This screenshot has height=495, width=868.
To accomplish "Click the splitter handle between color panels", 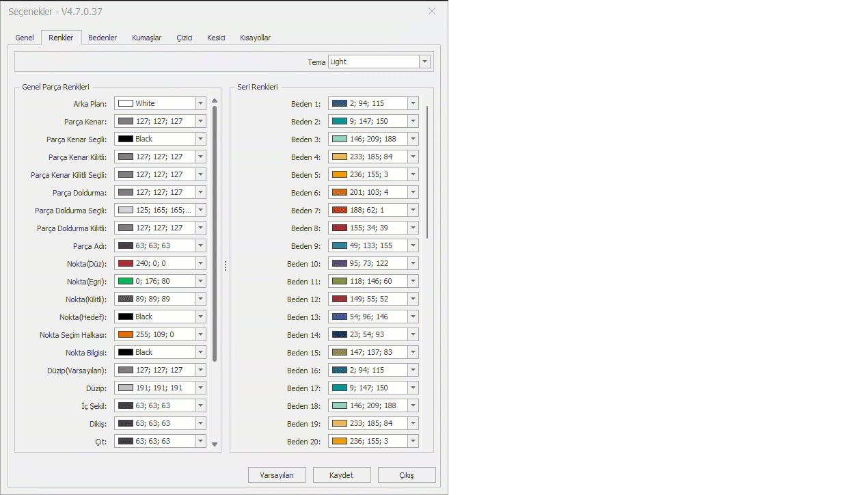I will point(226,267).
